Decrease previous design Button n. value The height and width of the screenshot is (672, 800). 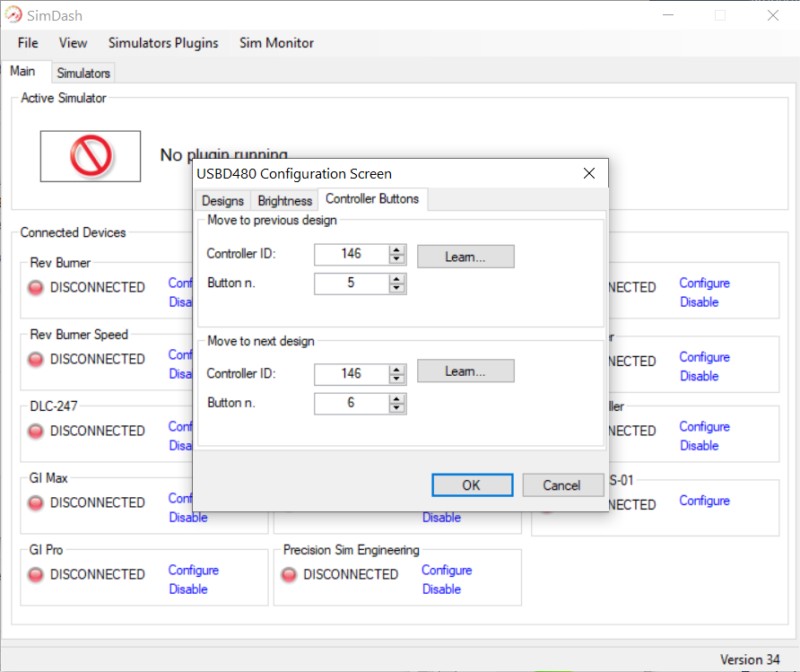(397, 289)
